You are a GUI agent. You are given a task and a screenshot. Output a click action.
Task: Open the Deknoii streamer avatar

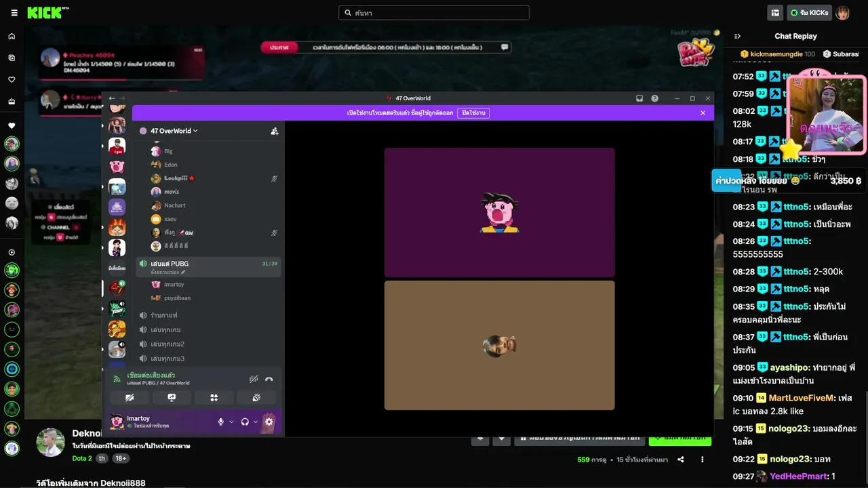pos(50,443)
